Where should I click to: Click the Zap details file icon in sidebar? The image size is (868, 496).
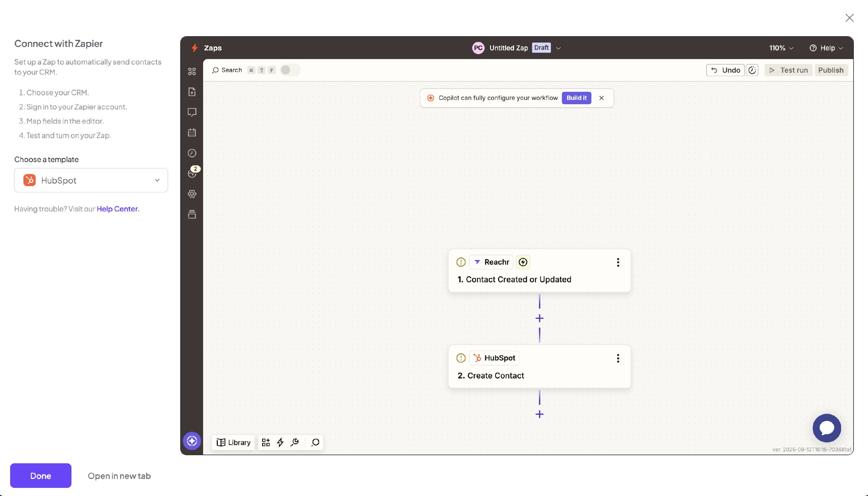pos(192,91)
